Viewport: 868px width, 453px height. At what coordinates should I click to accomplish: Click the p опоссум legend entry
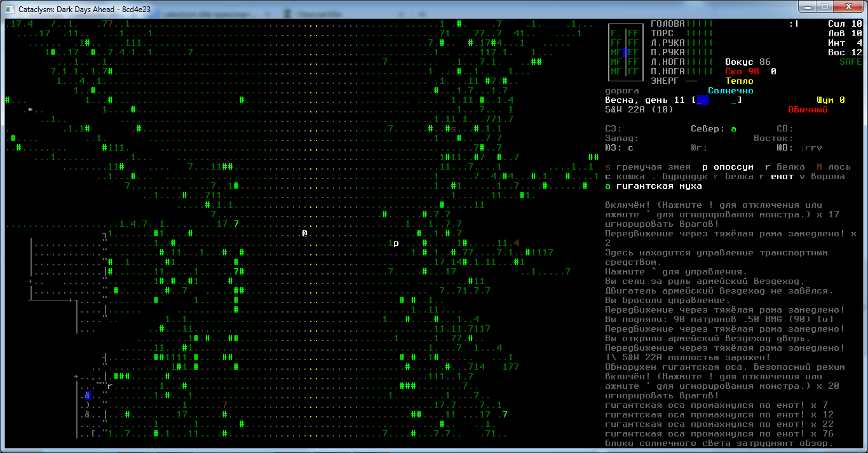coord(728,166)
